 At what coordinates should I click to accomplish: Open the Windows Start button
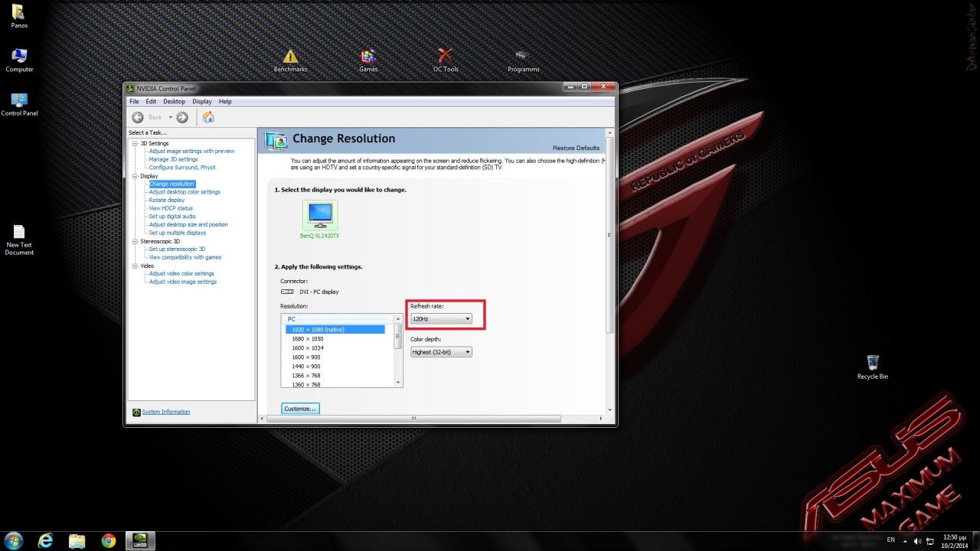point(15,541)
